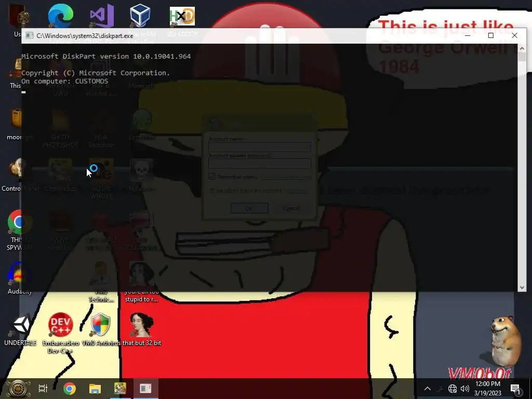Open the volume speaker tray icon
532x399 pixels.
click(x=465, y=389)
